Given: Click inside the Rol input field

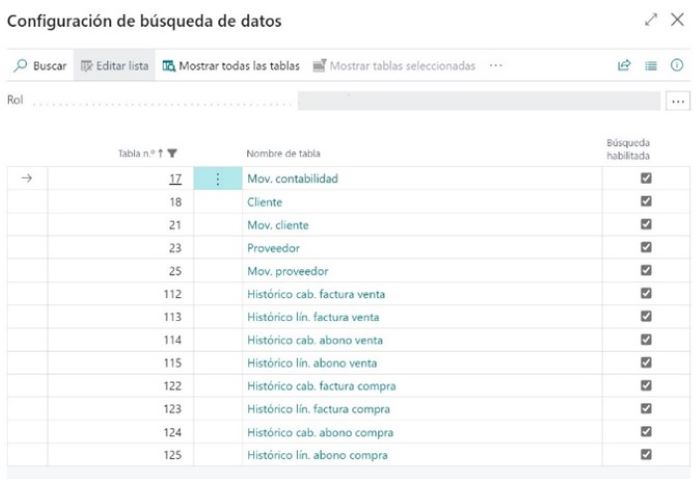Looking at the screenshot, I should click(x=480, y=101).
